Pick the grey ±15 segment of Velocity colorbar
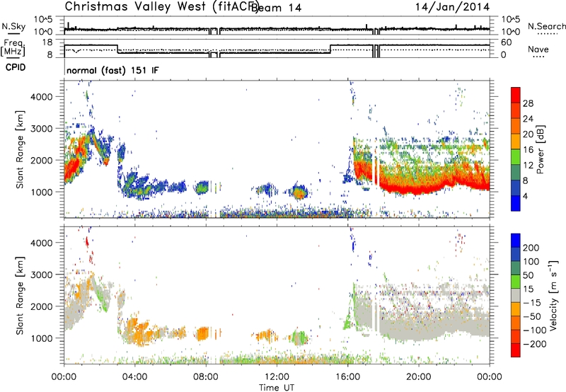Screen dimensions: 566x392 coord(516,296)
